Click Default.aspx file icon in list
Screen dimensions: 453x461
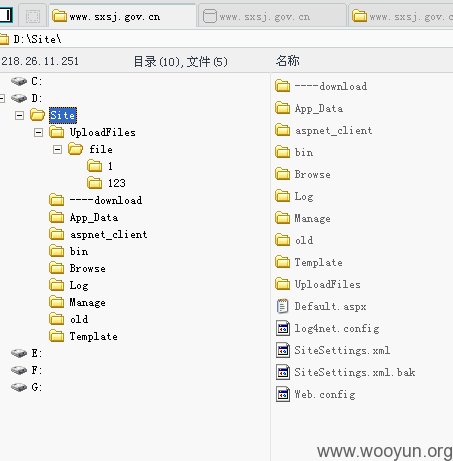[x=283, y=306]
